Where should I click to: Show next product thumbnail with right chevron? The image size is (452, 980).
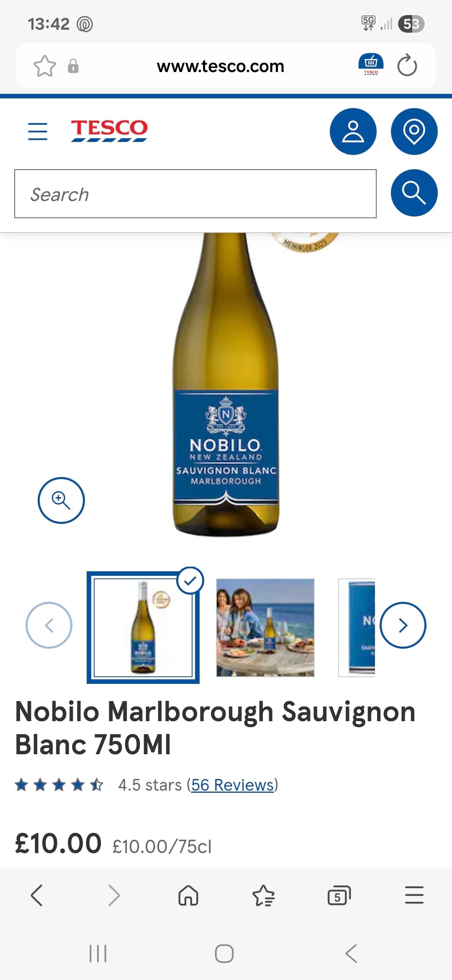pos(403,625)
